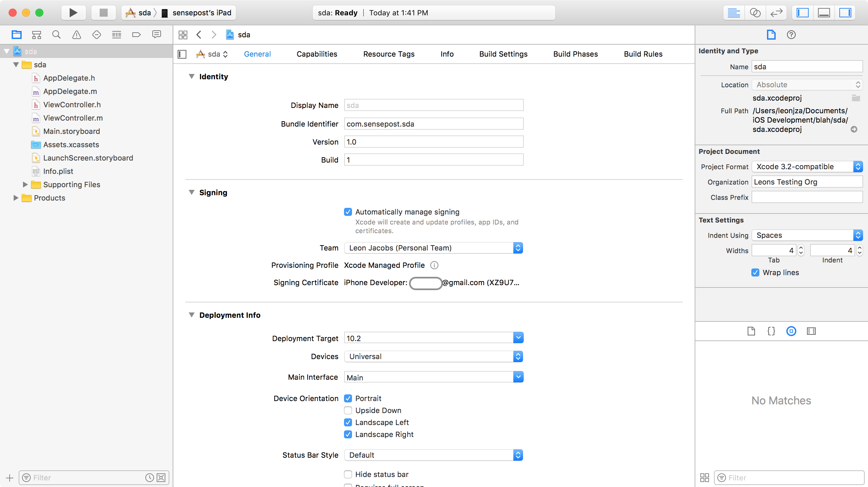
Task: Open the Team dropdown
Action: [x=433, y=248]
